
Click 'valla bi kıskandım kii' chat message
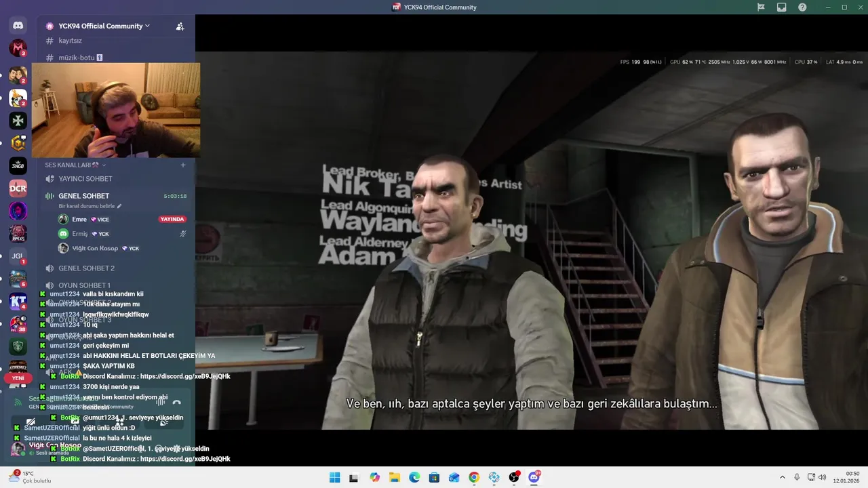113,294
